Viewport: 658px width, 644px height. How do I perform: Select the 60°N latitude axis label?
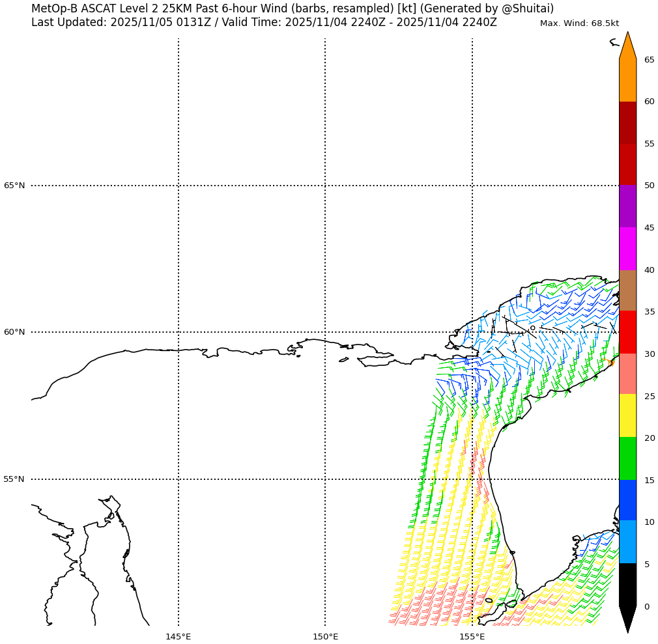click(14, 332)
